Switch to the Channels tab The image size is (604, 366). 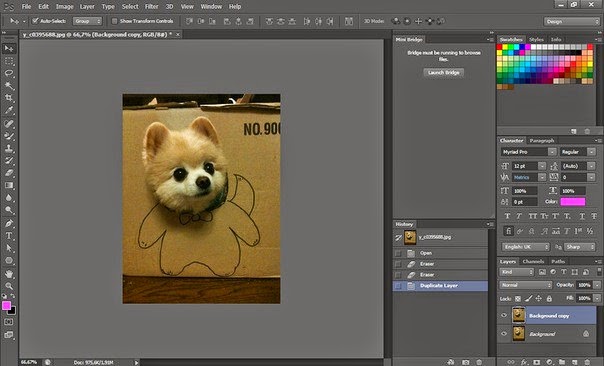click(533, 261)
